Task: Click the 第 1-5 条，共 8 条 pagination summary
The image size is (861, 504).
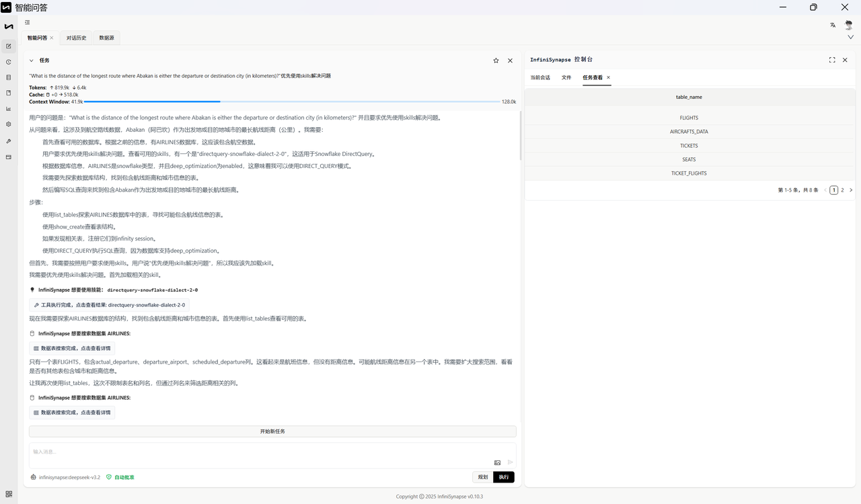Action: coord(798,190)
